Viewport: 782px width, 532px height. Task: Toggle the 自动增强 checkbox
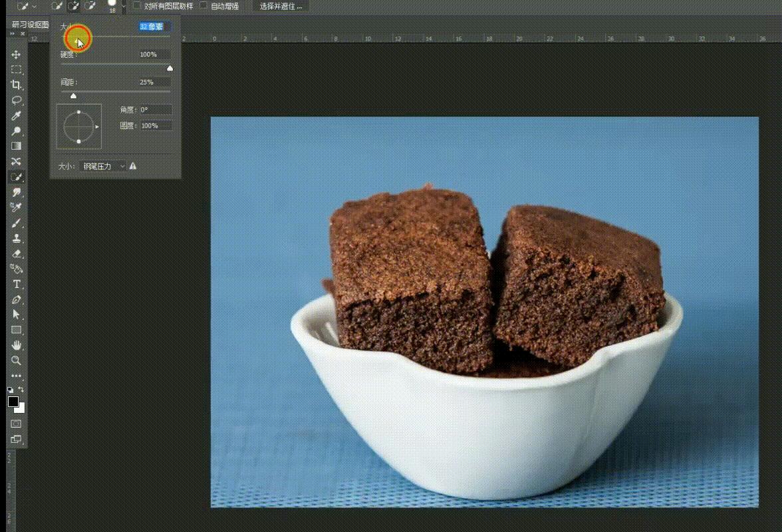[x=203, y=6]
